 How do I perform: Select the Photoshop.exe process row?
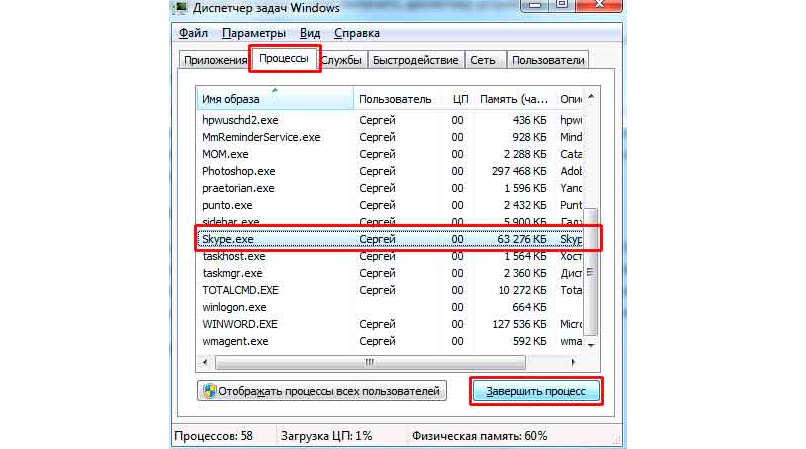point(380,171)
